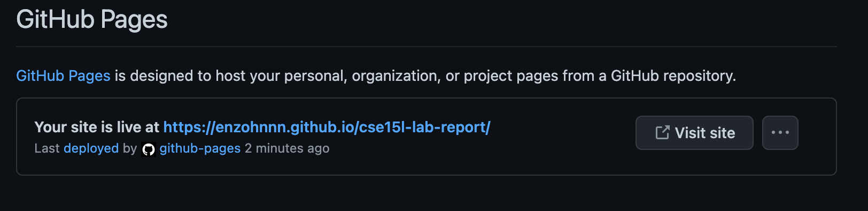868x211 pixels.
Task: Click the "Pages" word in the large heading
Action: (134, 20)
